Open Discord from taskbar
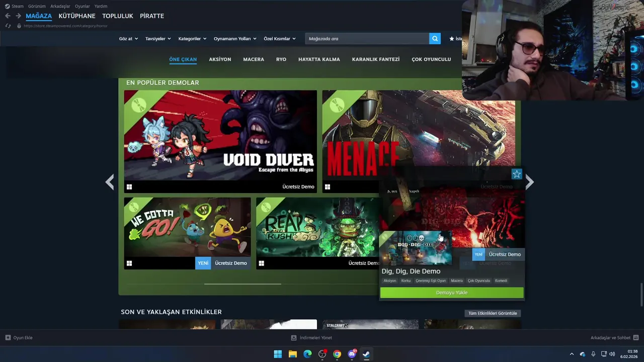Viewport: 644px width, 362px height. click(x=352, y=354)
